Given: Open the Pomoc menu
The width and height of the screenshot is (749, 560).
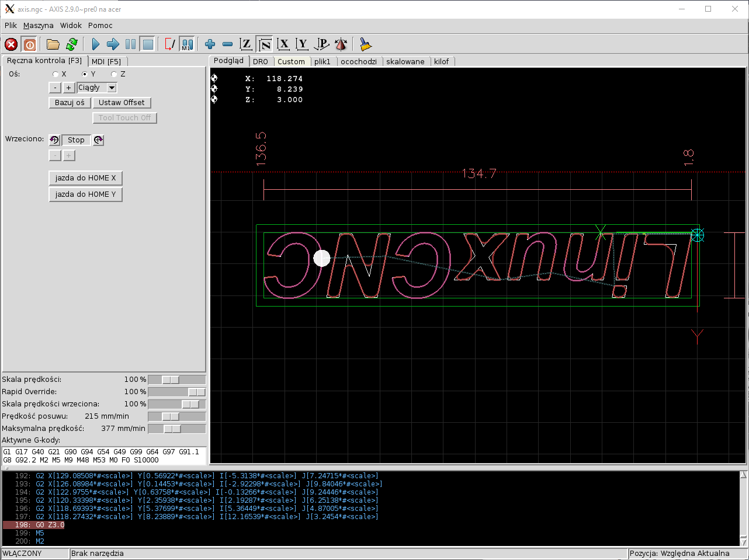Looking at the screenshot, I should pyautogui.click(x=100, y=26).
